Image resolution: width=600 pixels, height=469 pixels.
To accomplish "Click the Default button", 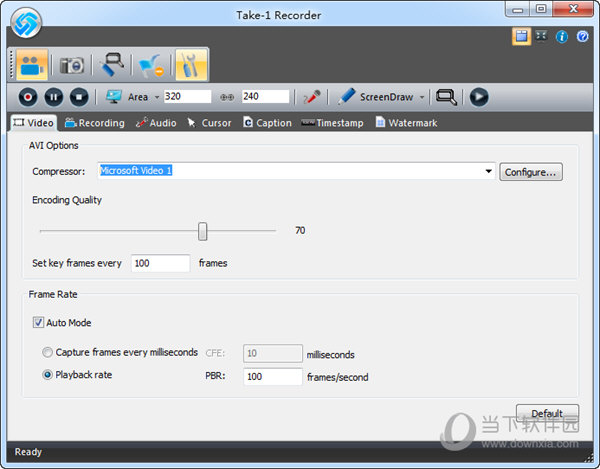I will [x=547, y=414].
